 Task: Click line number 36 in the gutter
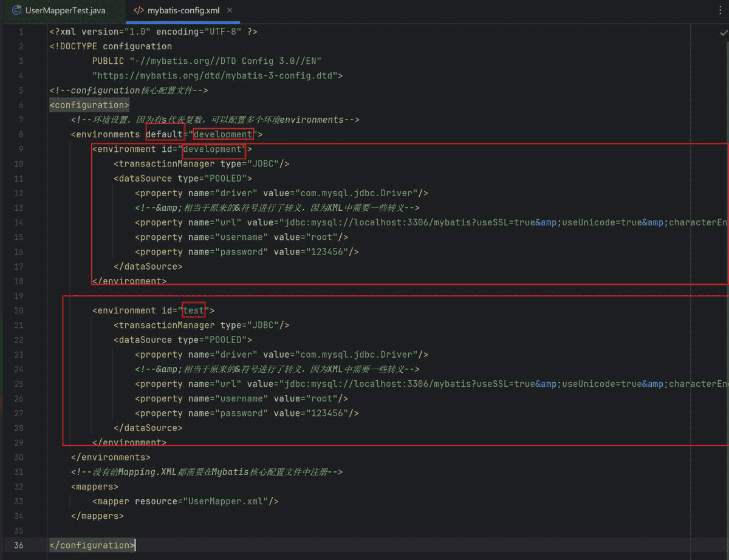(18, 545)
